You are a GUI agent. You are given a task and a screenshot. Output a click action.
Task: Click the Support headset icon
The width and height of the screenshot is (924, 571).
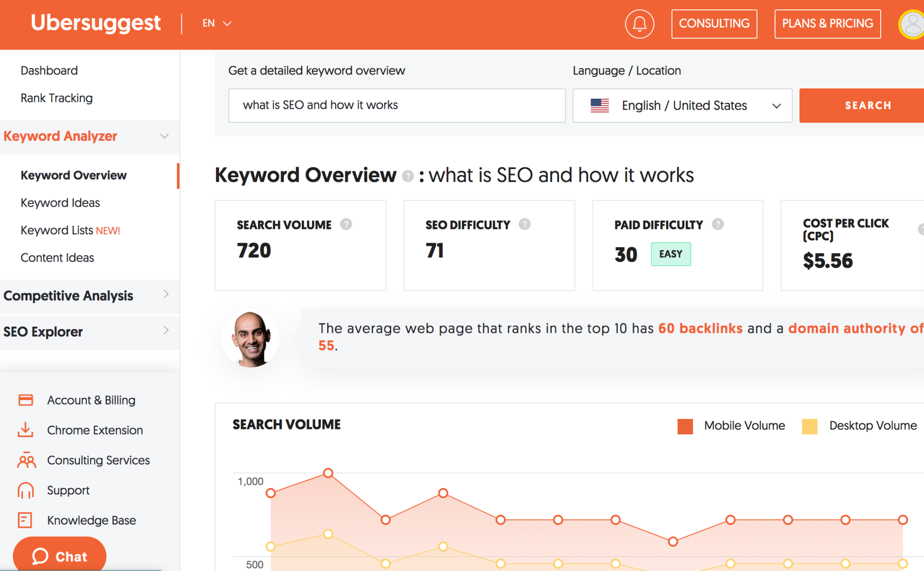26,490
